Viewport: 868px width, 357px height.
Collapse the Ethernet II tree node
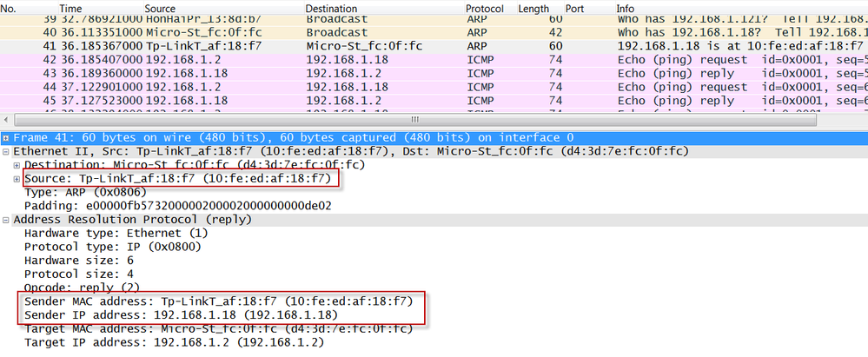5,151
